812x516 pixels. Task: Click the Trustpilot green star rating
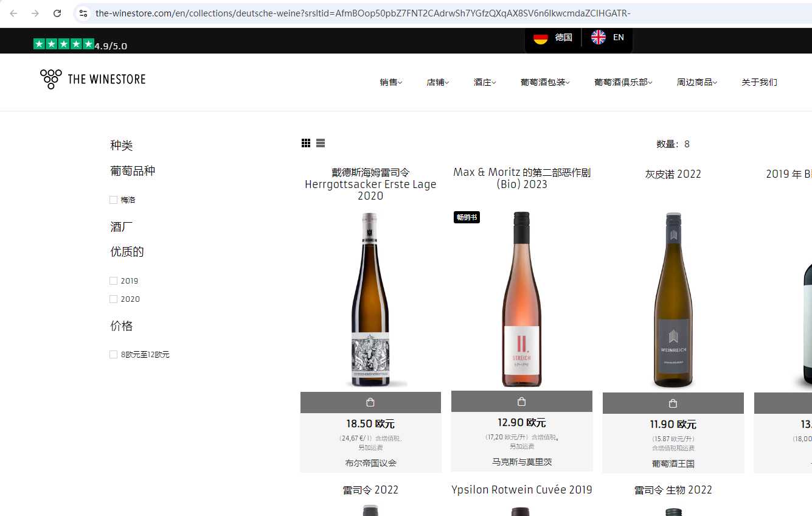point(64,44)
